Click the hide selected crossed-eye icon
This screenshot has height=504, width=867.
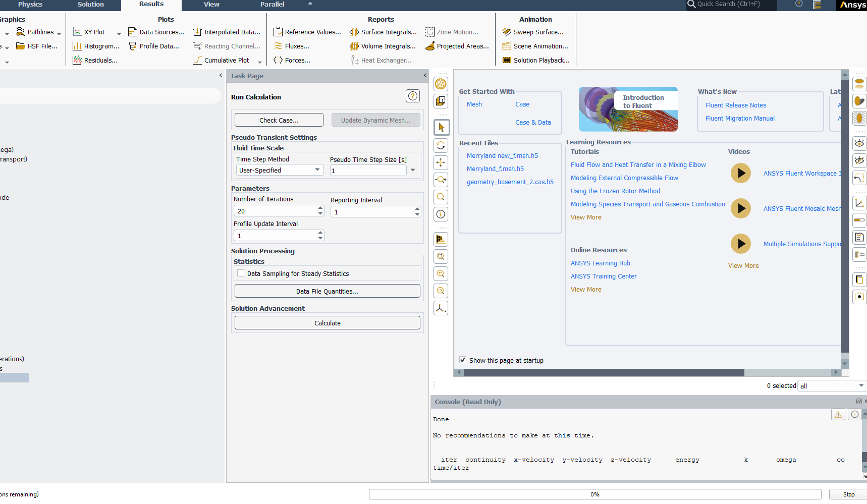pyautogui.click(x=859, y=160)
